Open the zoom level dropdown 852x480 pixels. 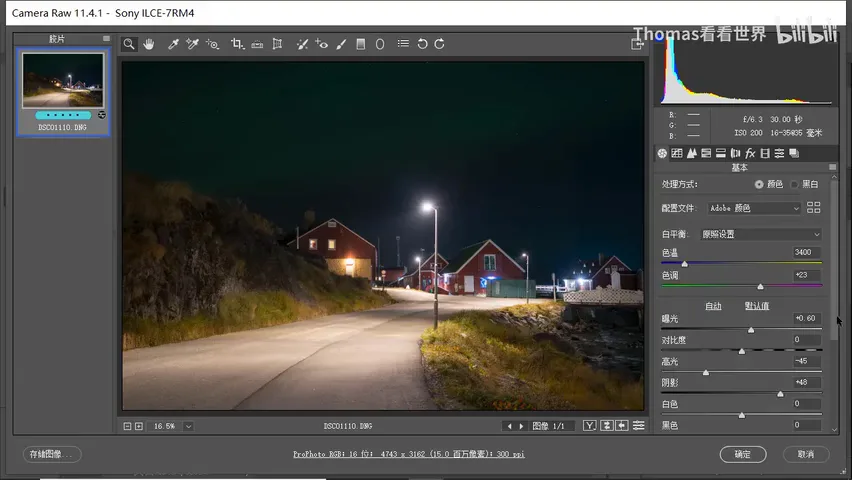point(188,426)
